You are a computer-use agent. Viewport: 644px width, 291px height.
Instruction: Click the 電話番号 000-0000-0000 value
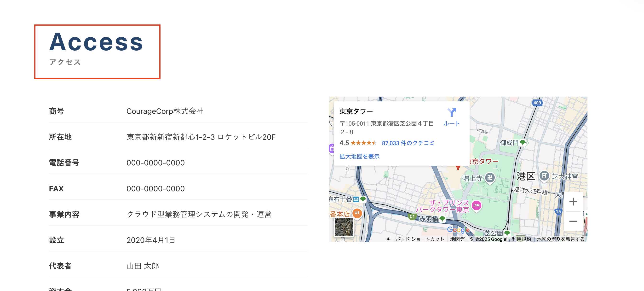155,163
